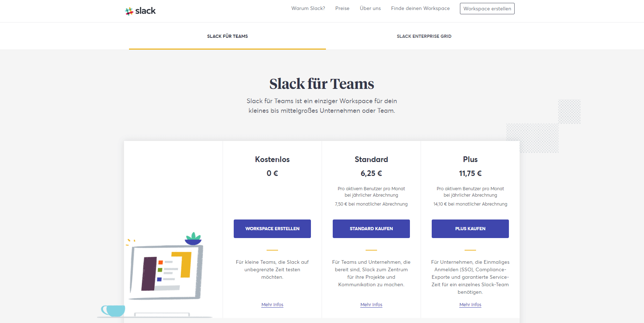Click the Plus kaufen button
This screenshot has height=323, width=644.
470,229
